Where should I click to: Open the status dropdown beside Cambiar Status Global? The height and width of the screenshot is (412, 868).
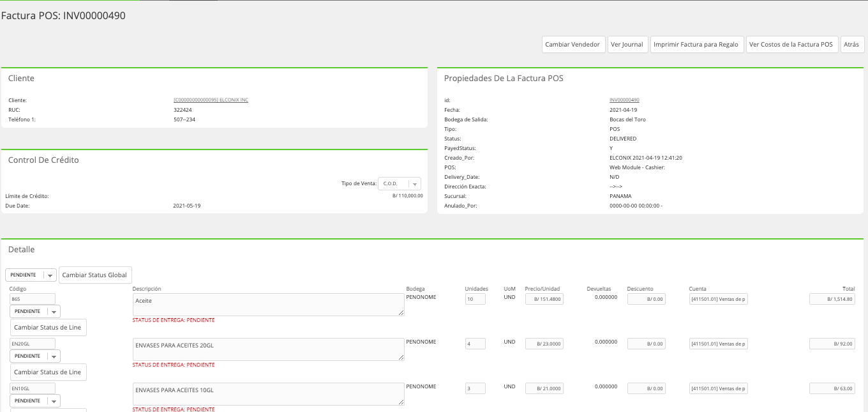pos(31,275)
